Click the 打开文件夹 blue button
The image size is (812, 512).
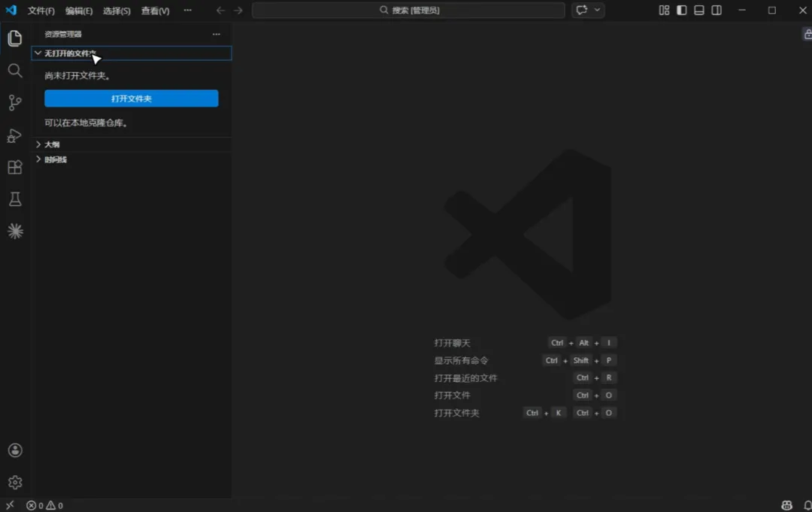click(132, 98)
